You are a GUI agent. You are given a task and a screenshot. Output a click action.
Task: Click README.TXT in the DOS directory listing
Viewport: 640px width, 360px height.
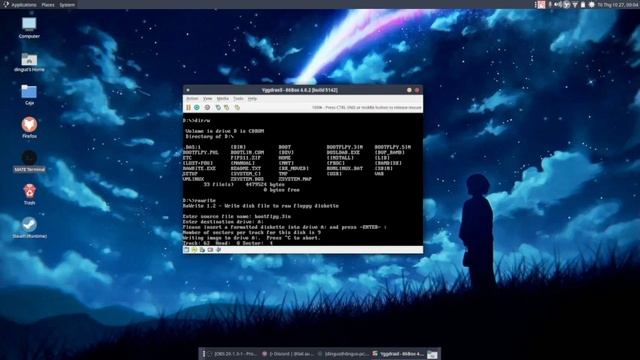[246, 168]
